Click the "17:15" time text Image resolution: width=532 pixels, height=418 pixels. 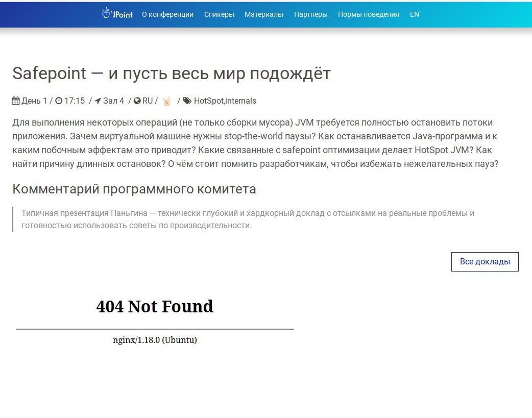pyautogui.click(x=75, y=101)
